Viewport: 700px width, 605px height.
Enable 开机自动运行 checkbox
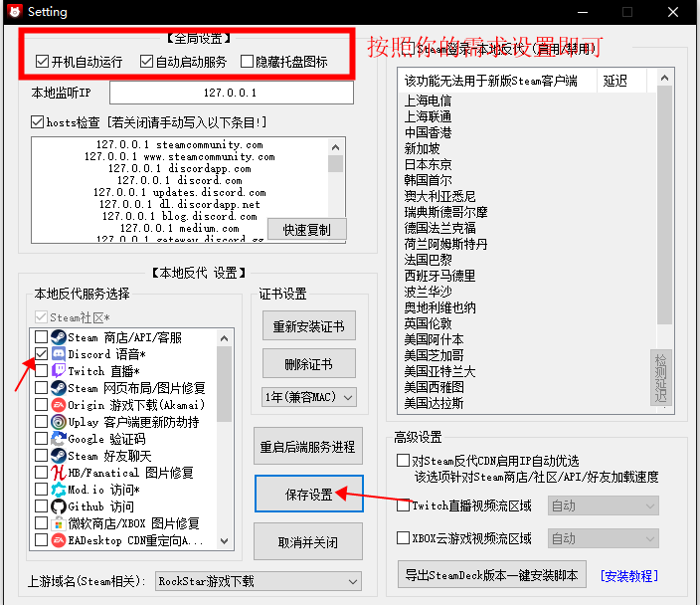(42, 62)
